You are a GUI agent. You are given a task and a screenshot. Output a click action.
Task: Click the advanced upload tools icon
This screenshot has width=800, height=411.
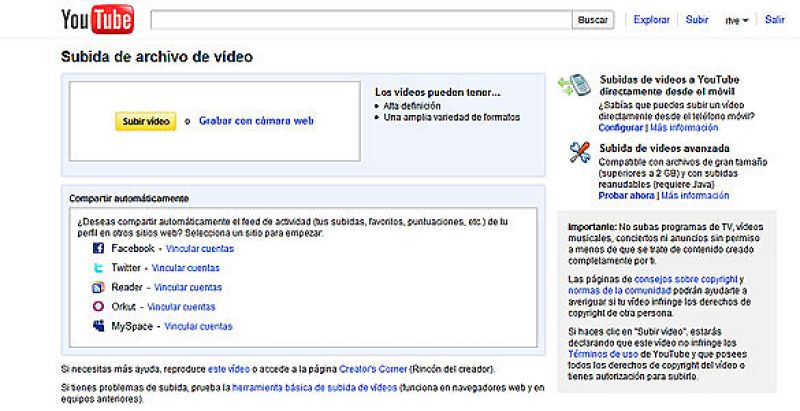[x=579, y=153]
